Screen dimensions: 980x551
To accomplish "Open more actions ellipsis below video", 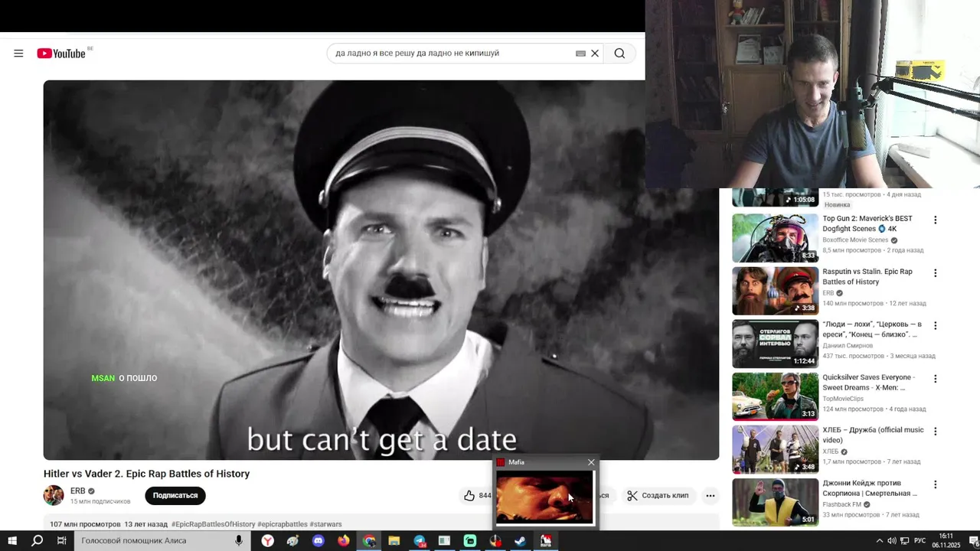I will coord(710,495).
